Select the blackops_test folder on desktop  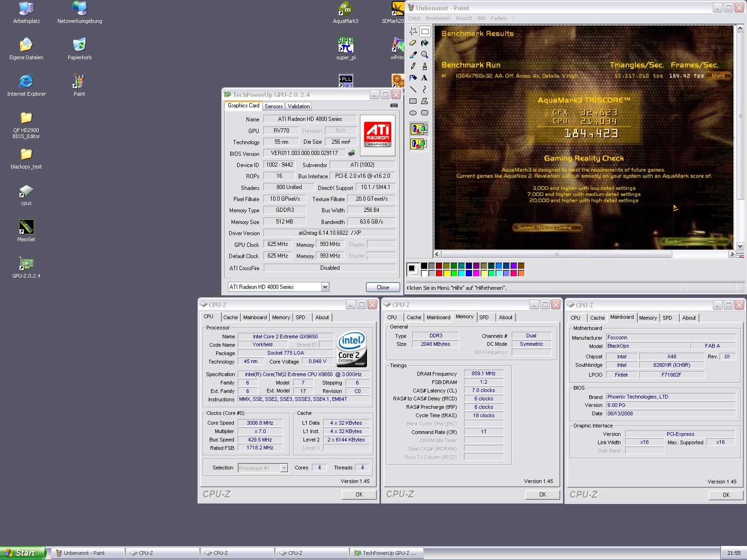[x=26, y=158]
